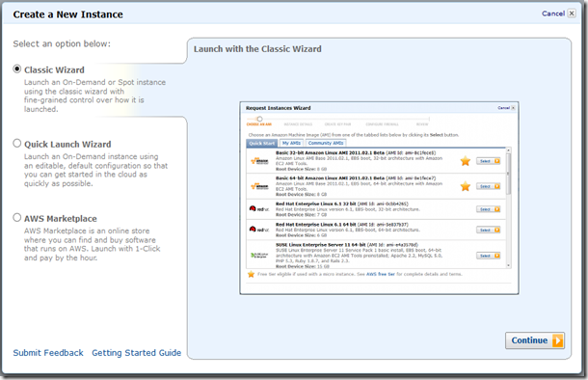Close dialog with the X icon

pyautogui.click(x=572, y=14)
